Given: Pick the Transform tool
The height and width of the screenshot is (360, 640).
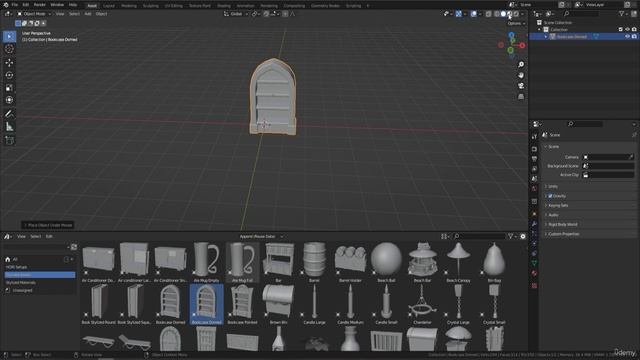Looking at the screenshot, I should point(9,100).
